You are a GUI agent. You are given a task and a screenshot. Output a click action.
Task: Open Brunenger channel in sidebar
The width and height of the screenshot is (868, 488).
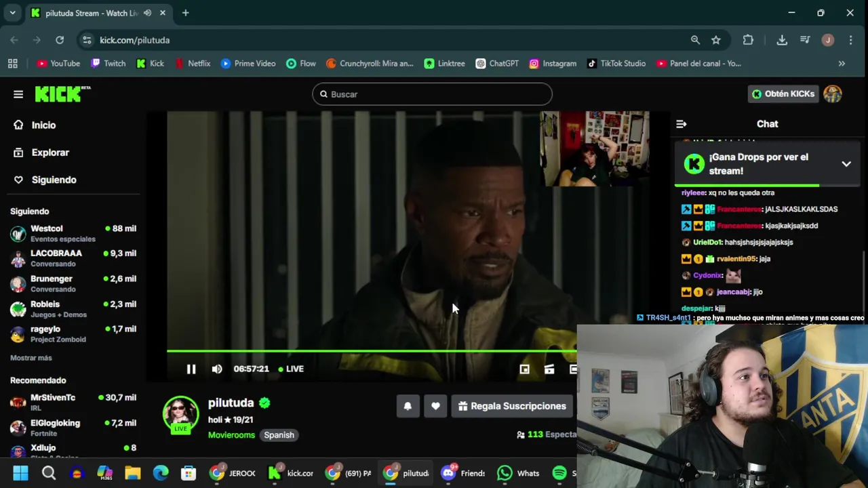coord(73,283)
